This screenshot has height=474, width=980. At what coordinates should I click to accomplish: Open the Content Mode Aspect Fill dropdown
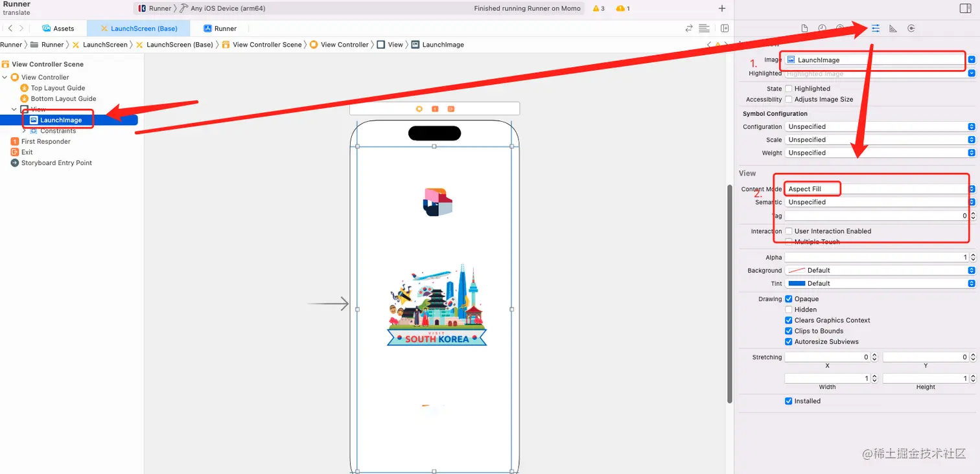(880, 189)
